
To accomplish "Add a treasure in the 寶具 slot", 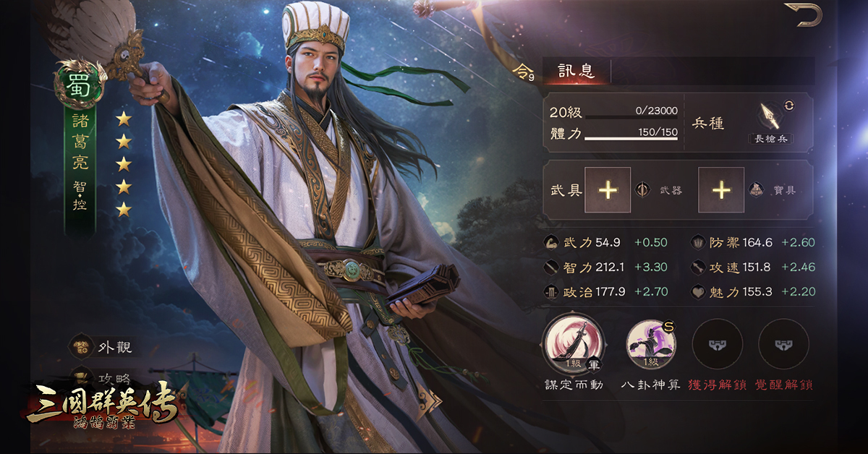I will tap(721, 190).
